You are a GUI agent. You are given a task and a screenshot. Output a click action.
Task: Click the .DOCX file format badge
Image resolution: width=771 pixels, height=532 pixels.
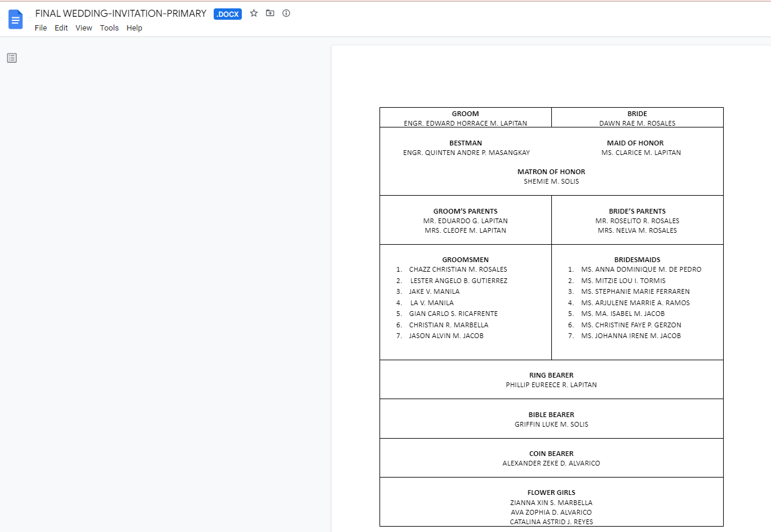227,14
